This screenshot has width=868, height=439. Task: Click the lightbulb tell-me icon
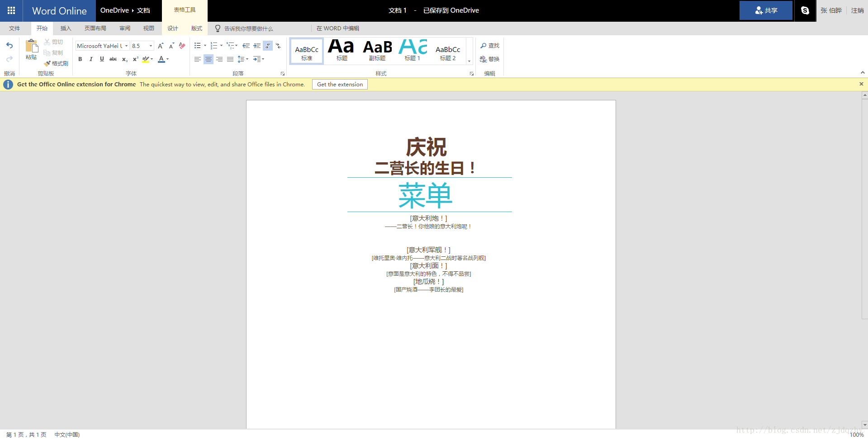[x=218, y=28]
